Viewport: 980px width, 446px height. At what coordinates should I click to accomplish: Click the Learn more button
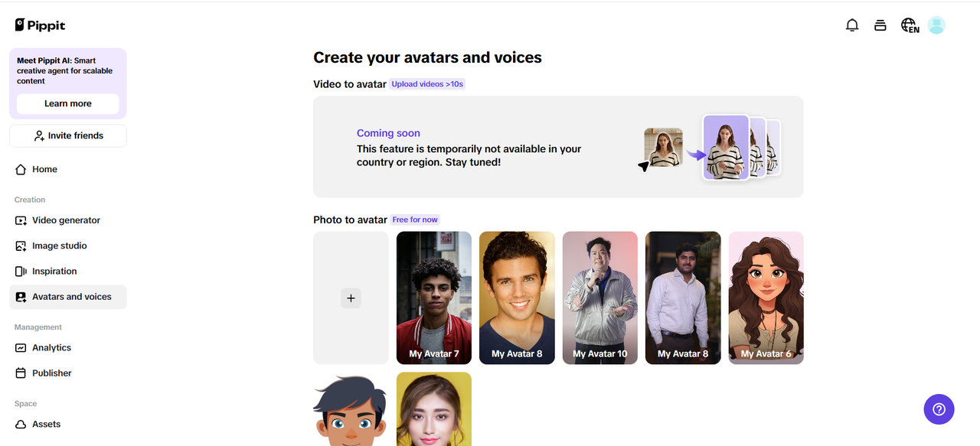click(67, 104)
